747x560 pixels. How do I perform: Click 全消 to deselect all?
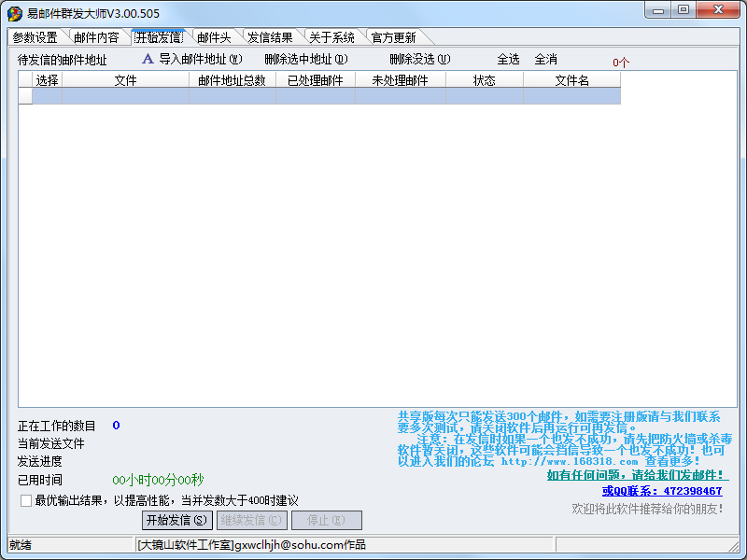coord(545,59)
